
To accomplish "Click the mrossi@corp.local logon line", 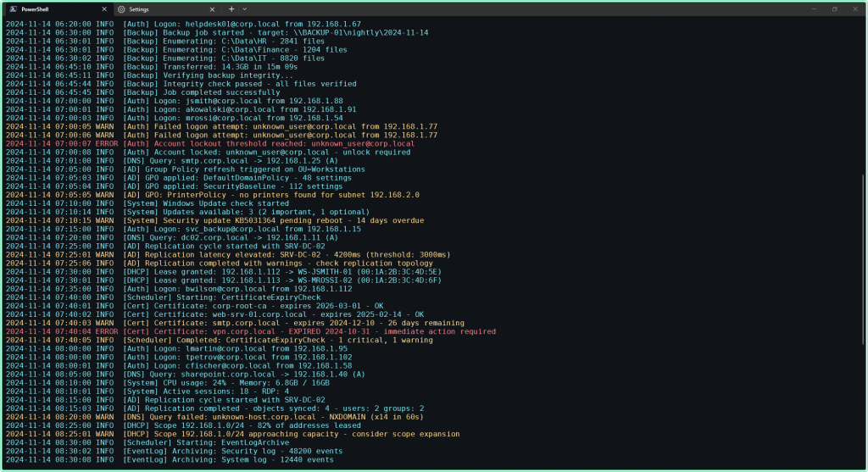I will click(175, 119).
